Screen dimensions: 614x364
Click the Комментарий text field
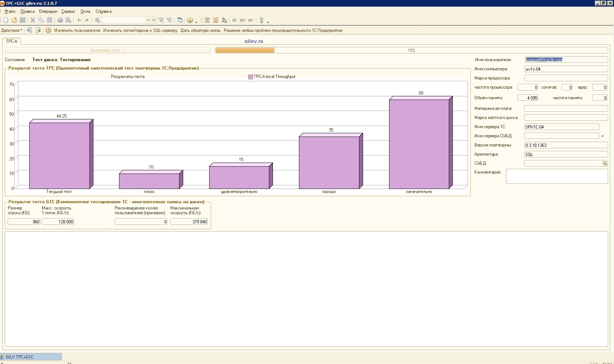pos(556,176)
